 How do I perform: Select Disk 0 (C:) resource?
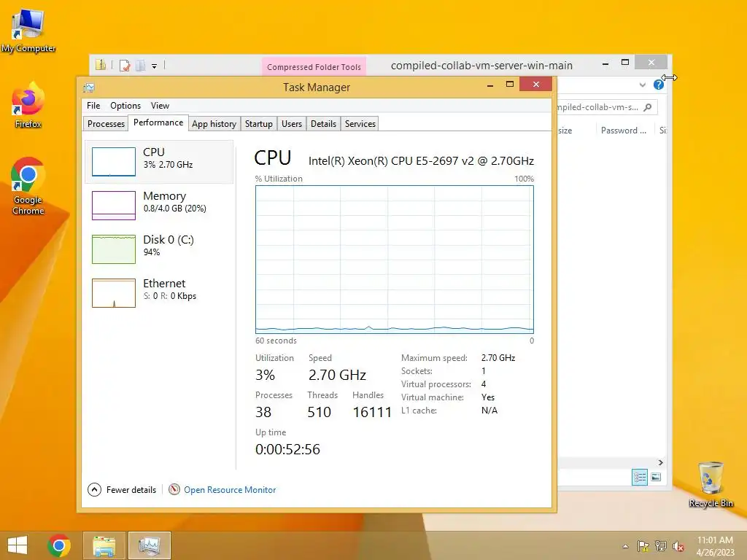(159, 249)
